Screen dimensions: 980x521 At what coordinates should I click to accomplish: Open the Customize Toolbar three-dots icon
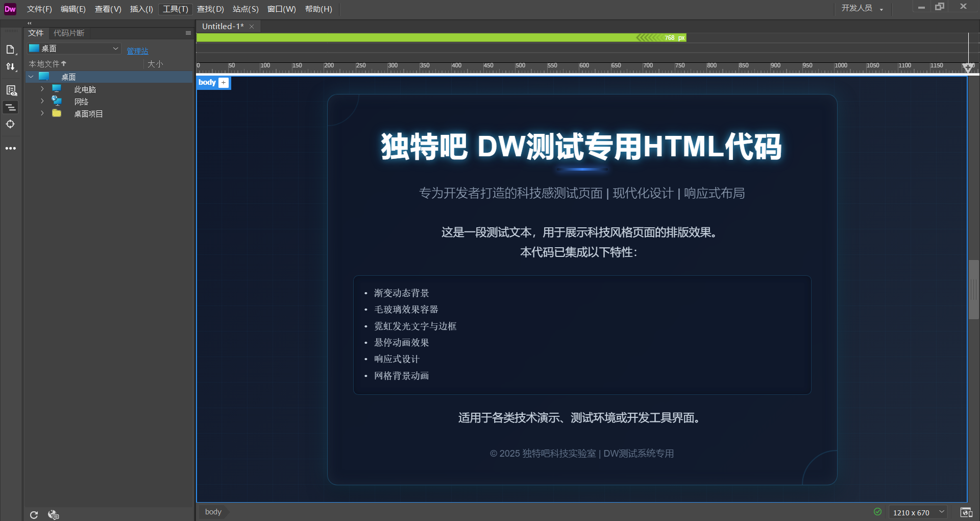10,149
